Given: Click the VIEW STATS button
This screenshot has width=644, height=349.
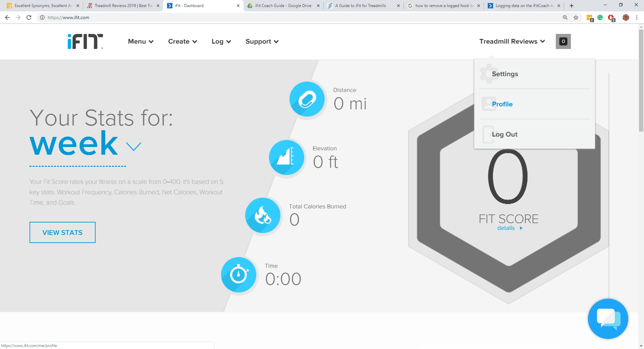Looking at the screenshot, I should (62, 232).
